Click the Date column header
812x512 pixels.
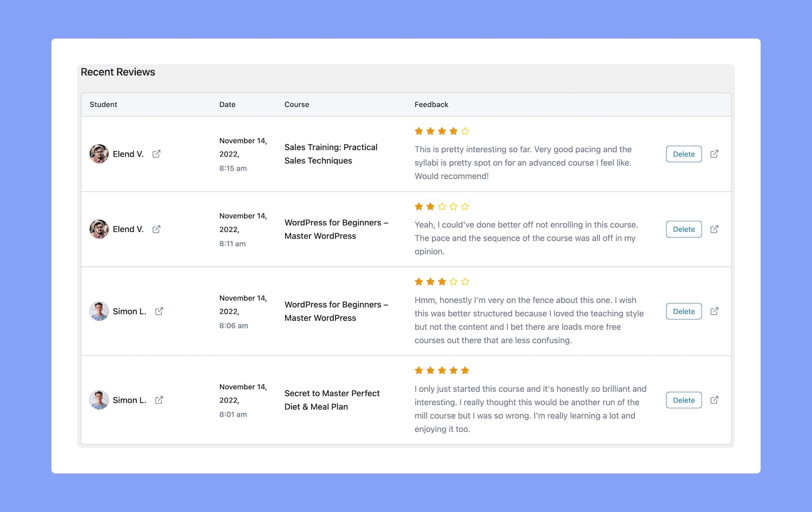pyautogui.click(x=227, y=104)
